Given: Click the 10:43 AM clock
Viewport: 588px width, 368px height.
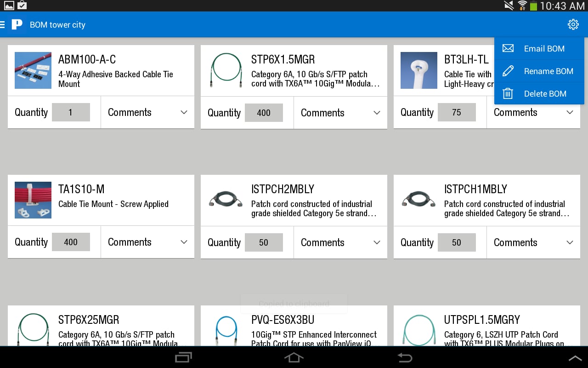Looking at the screenshot, I should [562, 6].
